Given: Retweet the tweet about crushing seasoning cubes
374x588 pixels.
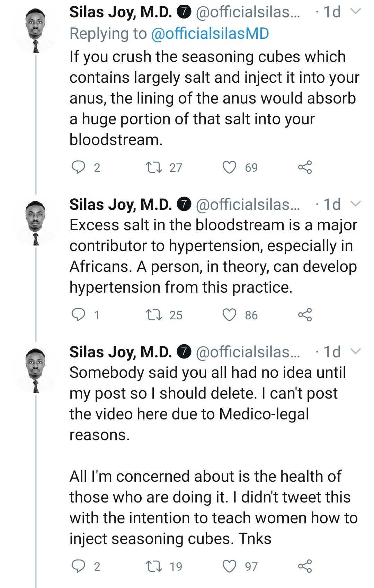Looking at the screenshot, I should pyautogui.click(x=154, y=167).
